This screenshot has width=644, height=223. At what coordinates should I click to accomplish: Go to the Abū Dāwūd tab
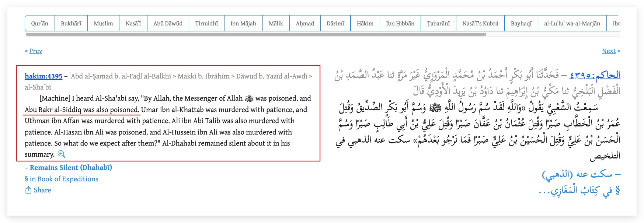[168, 23]
